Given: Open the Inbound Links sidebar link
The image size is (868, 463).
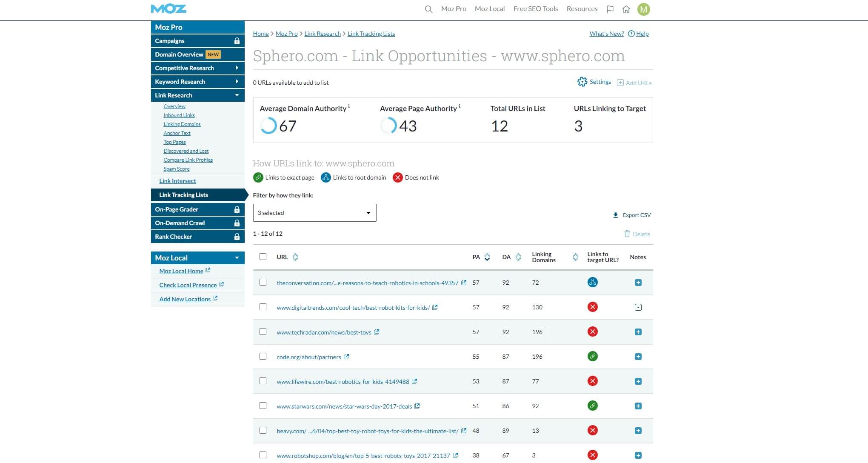Looking at the screenshot, I should point(179,115).
